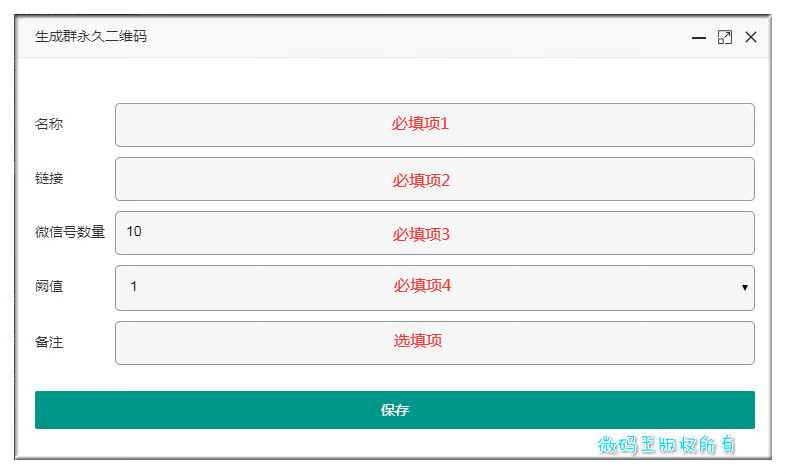Click the 备注 label
Screen dimensions: 786x474
(49, 342)
